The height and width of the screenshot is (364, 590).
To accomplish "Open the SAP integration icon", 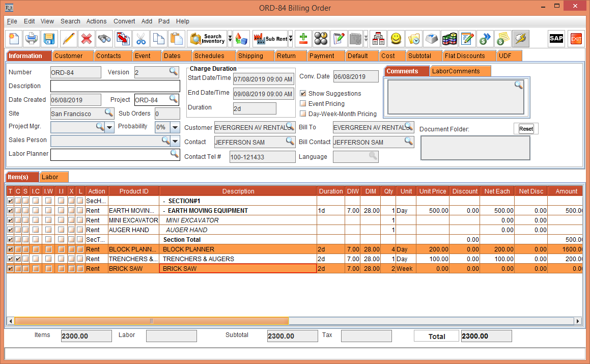I will click(556, 39).
